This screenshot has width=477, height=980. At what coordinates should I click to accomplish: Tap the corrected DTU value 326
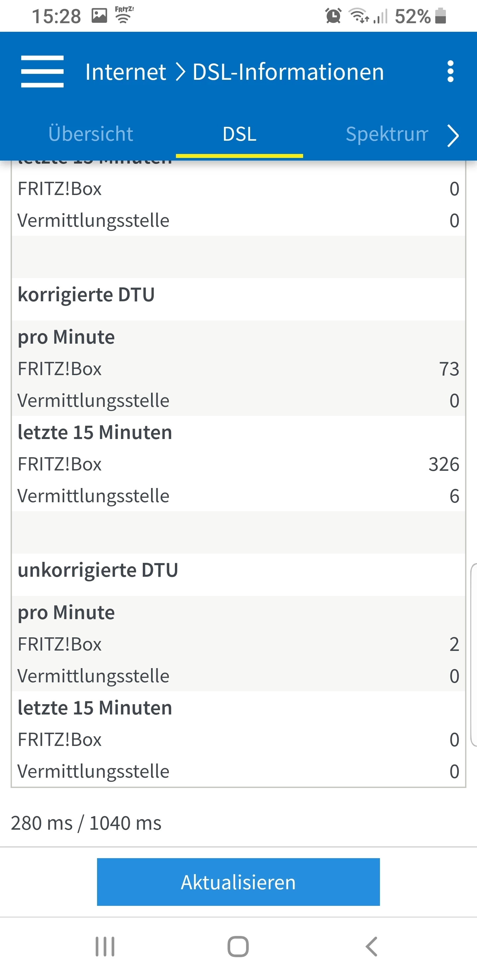tap(444, 464)
